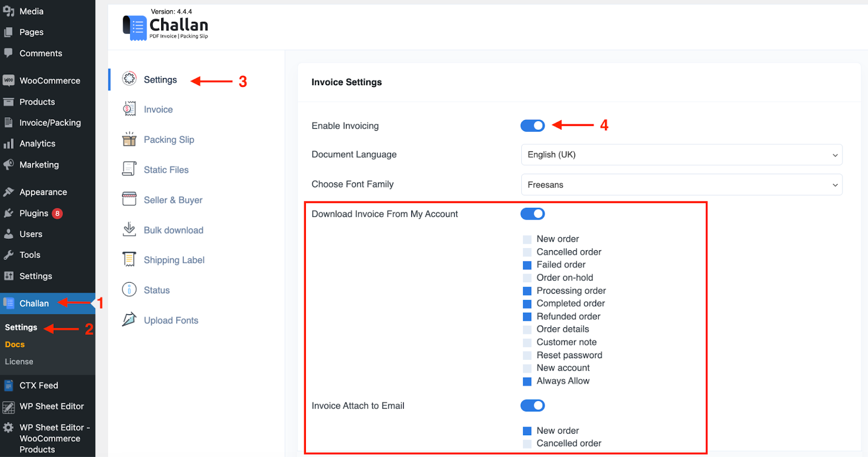Open the Choose Font Family dropdown
Image resolution: width=868 pixels, height=457 pixels.
point(681,185)
